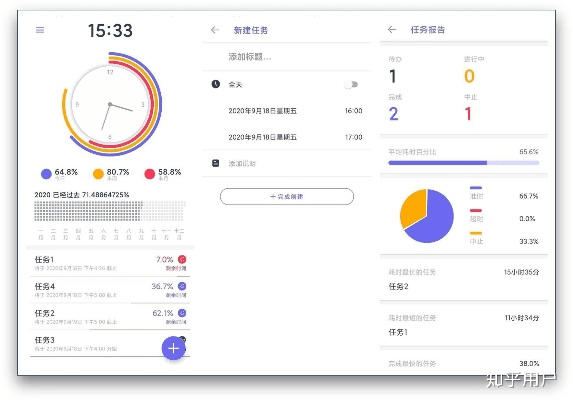The width and height of the screenshot is (573, 400).
Task: Click the 完成 count 2
Action: point(394,114)
